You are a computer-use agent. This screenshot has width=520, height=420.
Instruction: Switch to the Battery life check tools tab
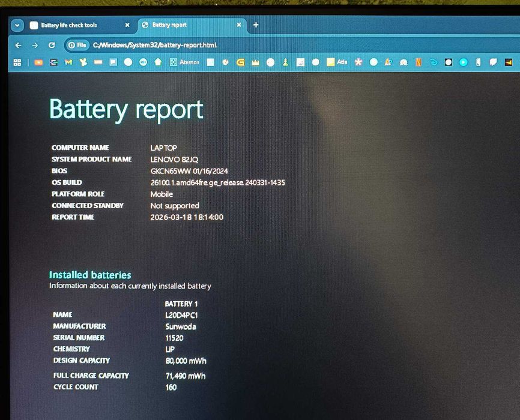tap(79, 25)
